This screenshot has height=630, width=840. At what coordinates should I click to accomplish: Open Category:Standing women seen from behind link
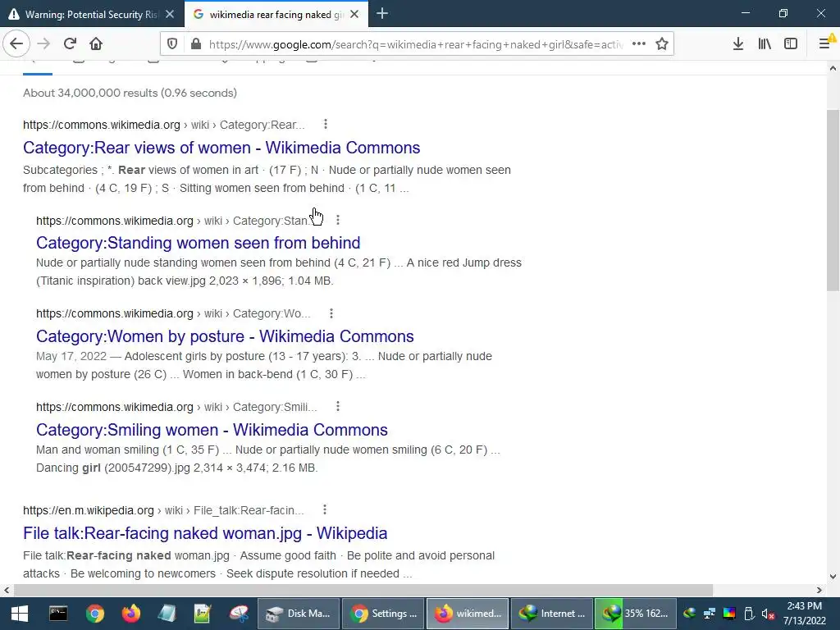199,243
